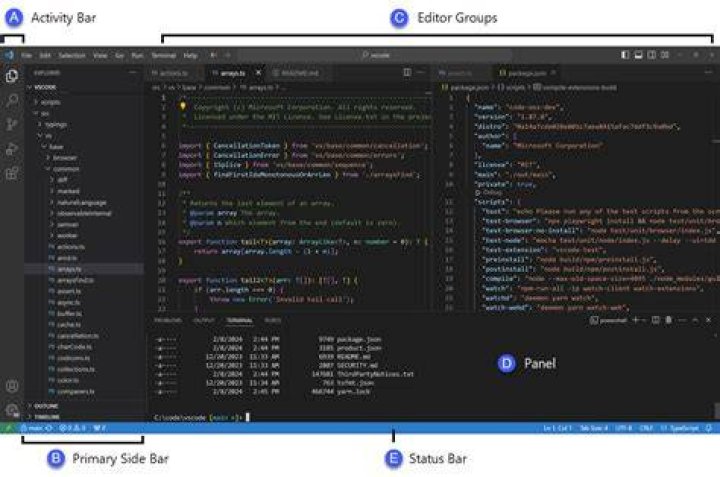Click the CRLF line ending status entry
The height and width of the screenshot is (477, 720).
click(646, 428)
